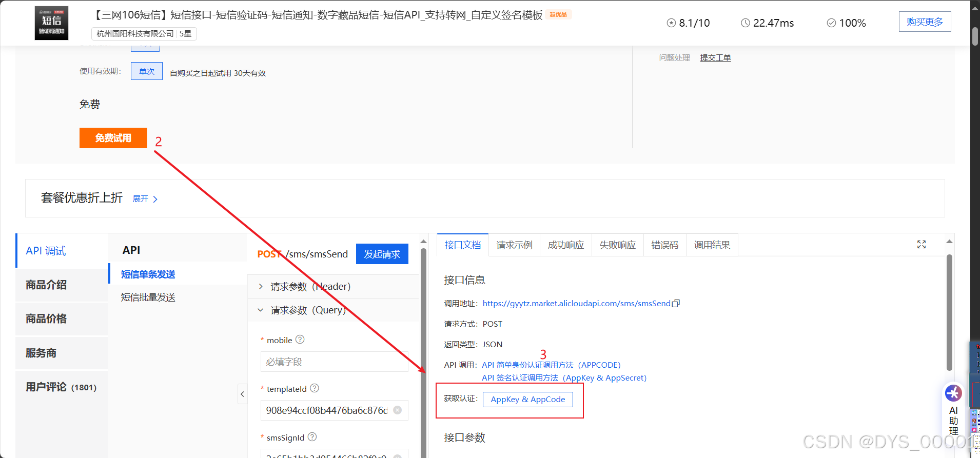Click the templateId help question icon
The height and width of the screenshot is (458, 980).
click(315, 388)
